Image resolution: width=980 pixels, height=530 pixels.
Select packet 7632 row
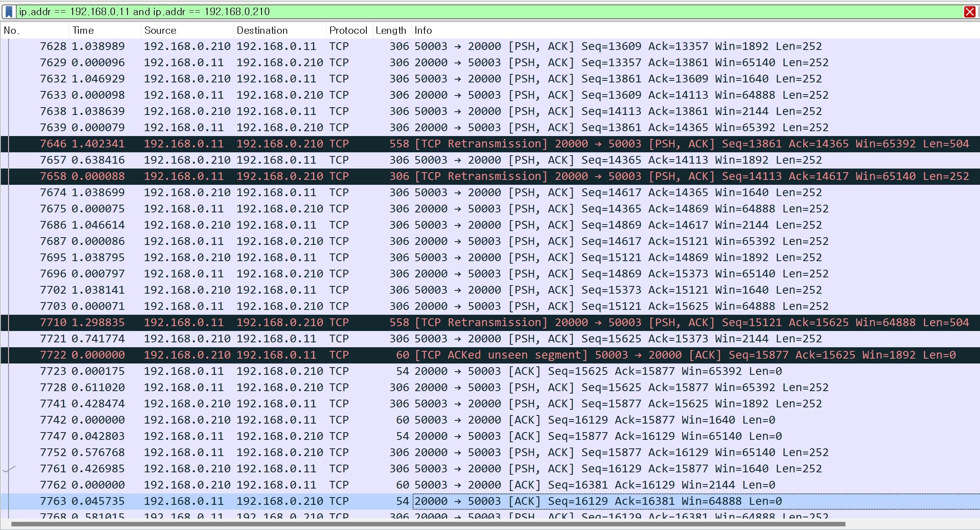(x=490, y=79)
